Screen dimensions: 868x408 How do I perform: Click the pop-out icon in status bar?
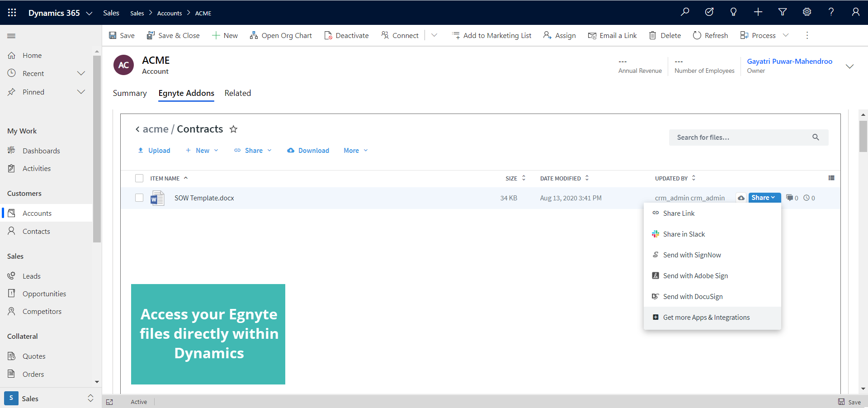(x=109, y=402)
